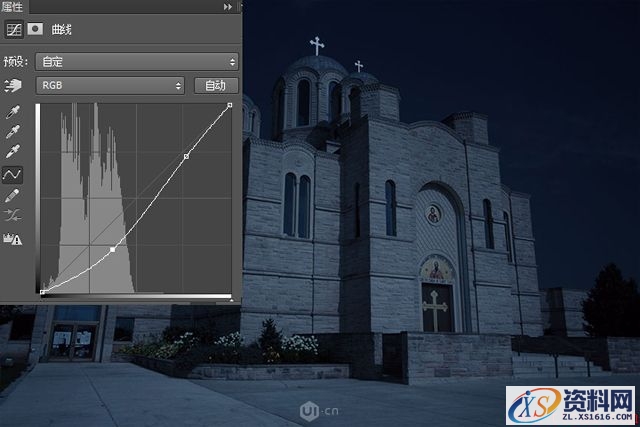Select the white point eyedropper

(x=14, y=152)
